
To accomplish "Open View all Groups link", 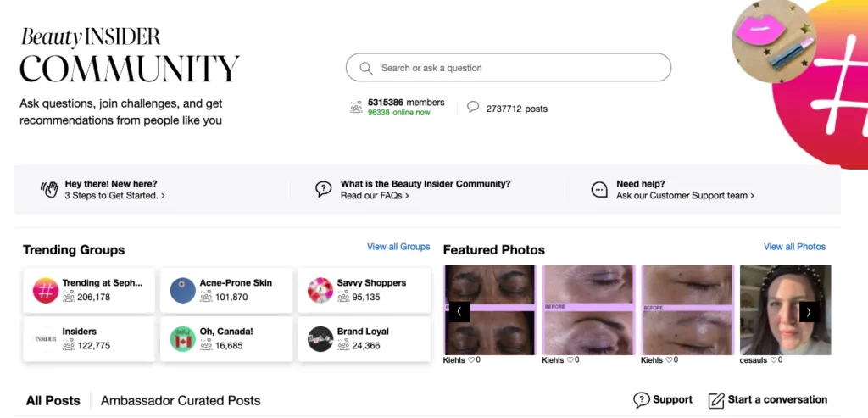I will [398, 247].
